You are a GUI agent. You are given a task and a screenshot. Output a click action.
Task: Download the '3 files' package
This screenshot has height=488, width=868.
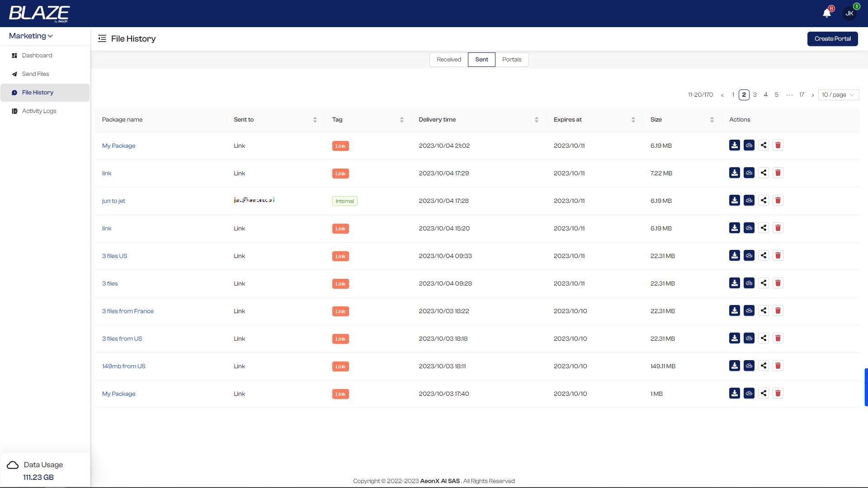[734, 283]
